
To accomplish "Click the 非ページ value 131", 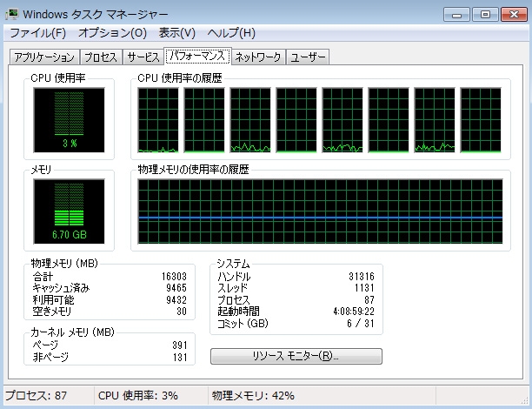I will click(180, 357).
